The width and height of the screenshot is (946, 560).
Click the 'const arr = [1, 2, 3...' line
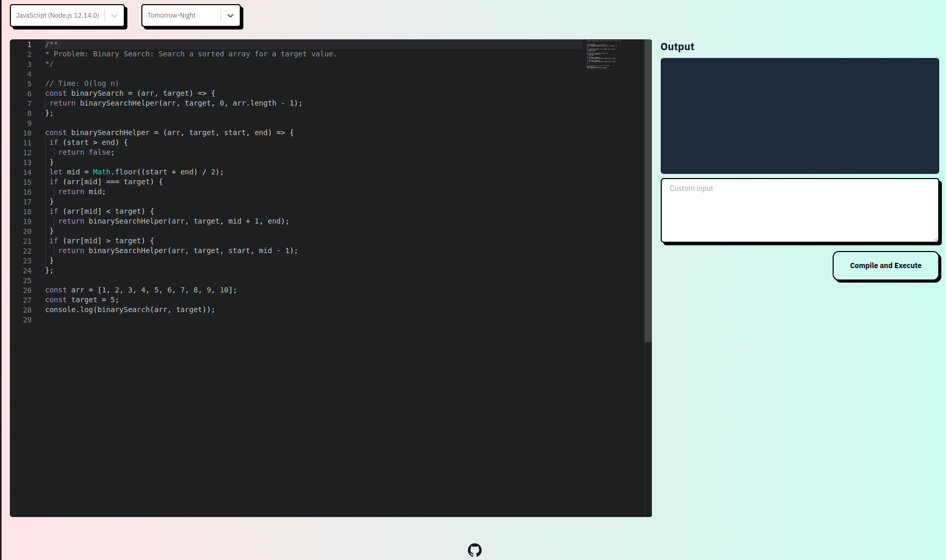[x=141, y=290]
